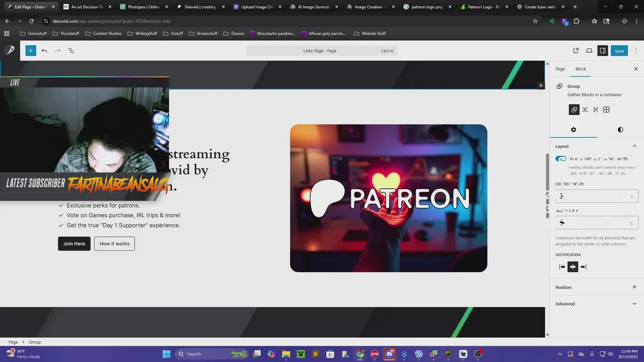Open File Explorer from the taskbar

[x=286, y=354]
